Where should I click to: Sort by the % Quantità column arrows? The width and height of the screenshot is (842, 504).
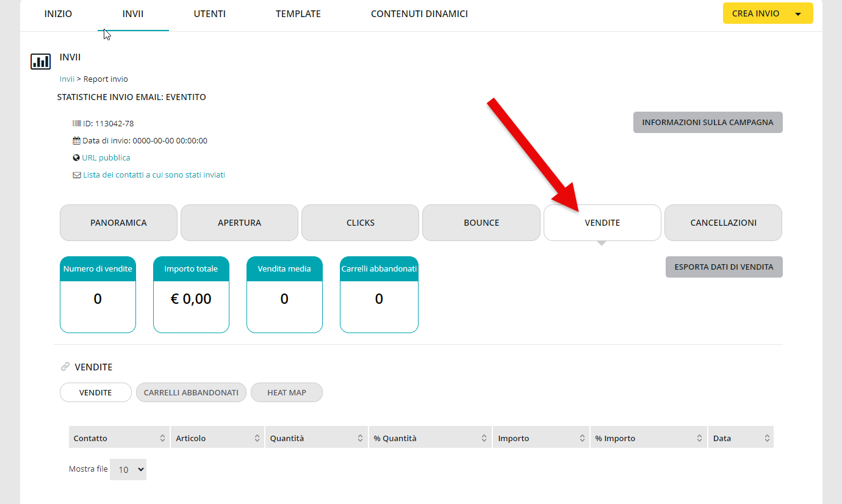[x=484, y=438]
